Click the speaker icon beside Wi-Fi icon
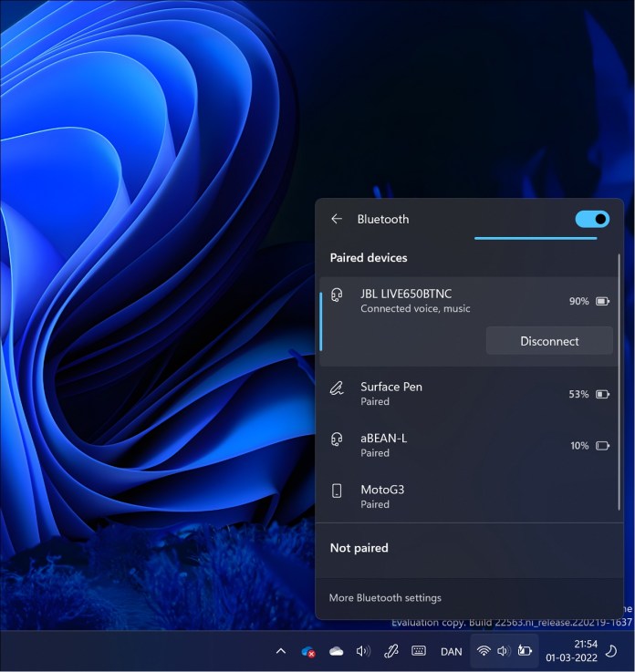The image size is (635, 672). (503, 651)
